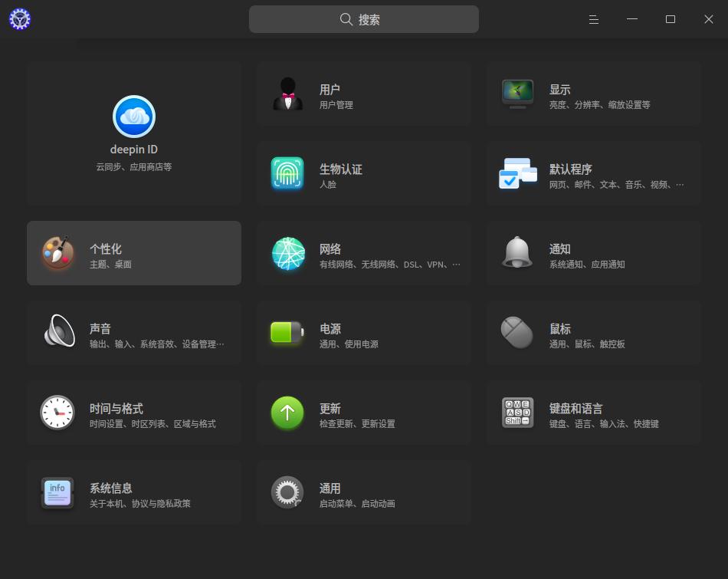
Task: Click 通用、鼠标、触控板 subtitle text
Action: 587,344
